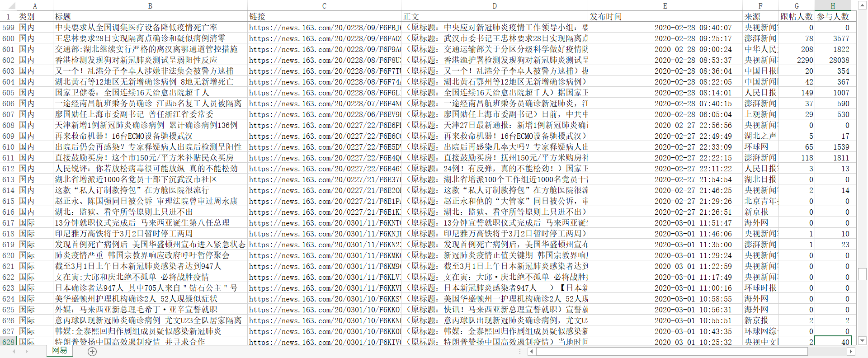Viewport: 868px width, 358px height.
Task: Select title cell 中央要求从全国调集医疗设备降低疫情死亡率
Action: [x=150, y=28]
